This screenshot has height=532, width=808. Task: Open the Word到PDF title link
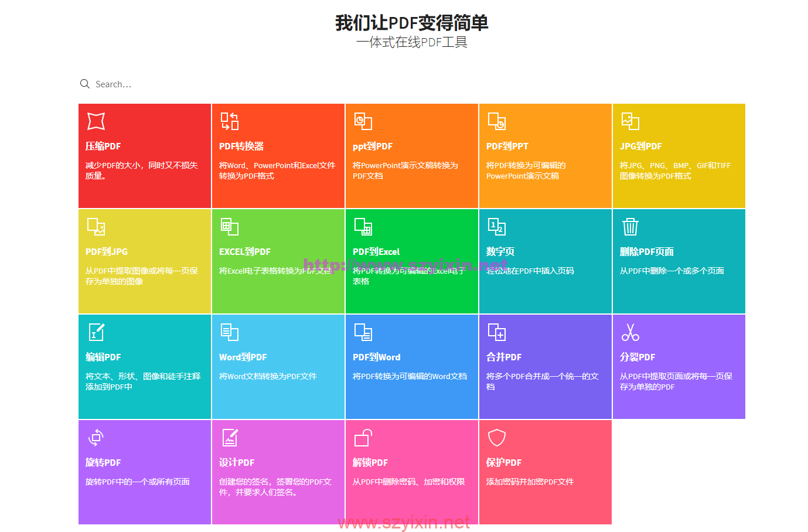(x=243, y=357)
